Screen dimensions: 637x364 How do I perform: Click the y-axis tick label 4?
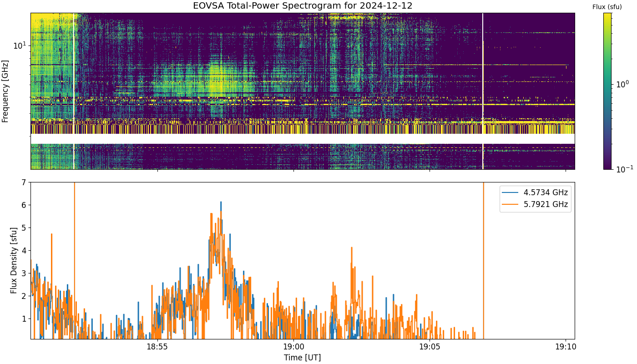pyautogui.click(x=24, y=251)
